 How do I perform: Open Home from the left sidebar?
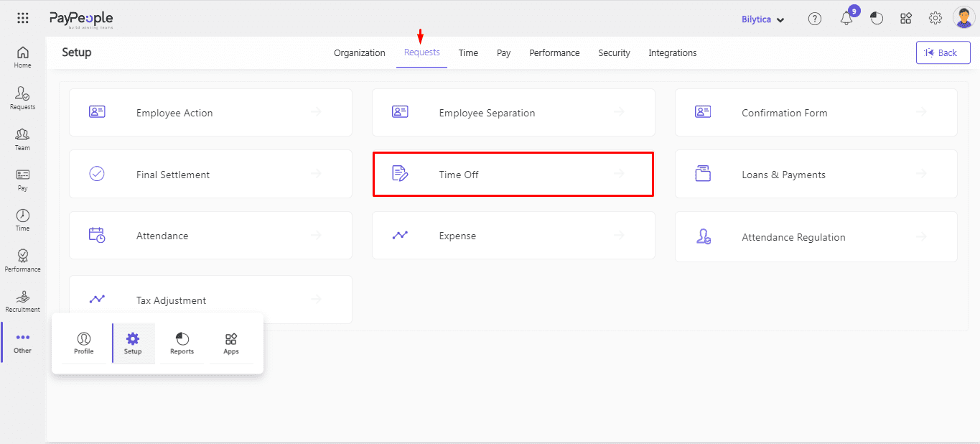tap(23, 57)
